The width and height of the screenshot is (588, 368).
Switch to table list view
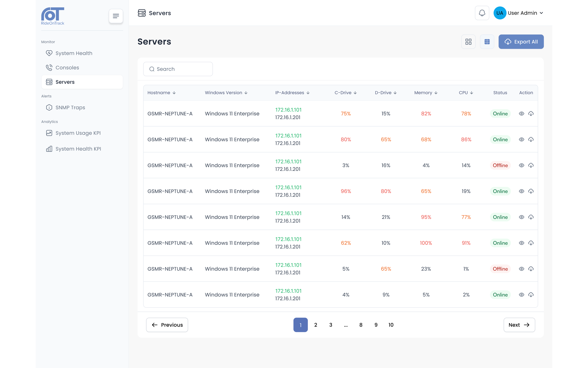click(x=487, y=42)
